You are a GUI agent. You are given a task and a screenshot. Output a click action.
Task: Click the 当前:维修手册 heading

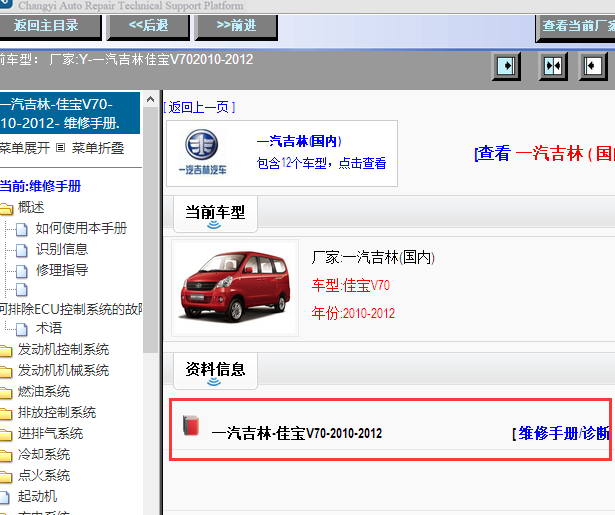click(x=40, y=186)
